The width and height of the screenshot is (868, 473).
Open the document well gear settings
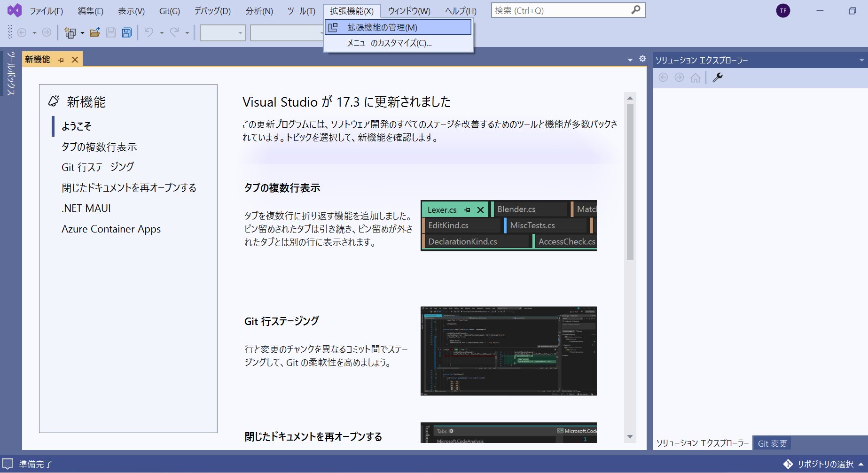(642, 59)
